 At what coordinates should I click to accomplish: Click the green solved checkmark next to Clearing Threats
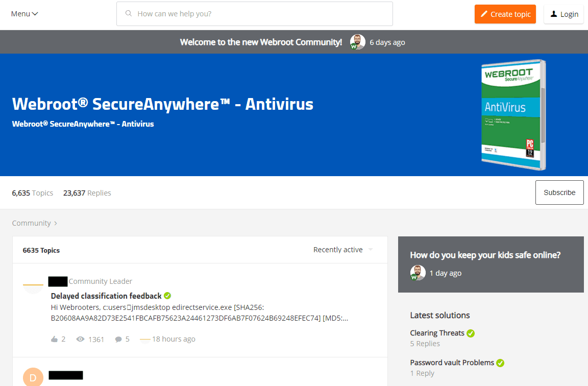(x=470, y=332)
